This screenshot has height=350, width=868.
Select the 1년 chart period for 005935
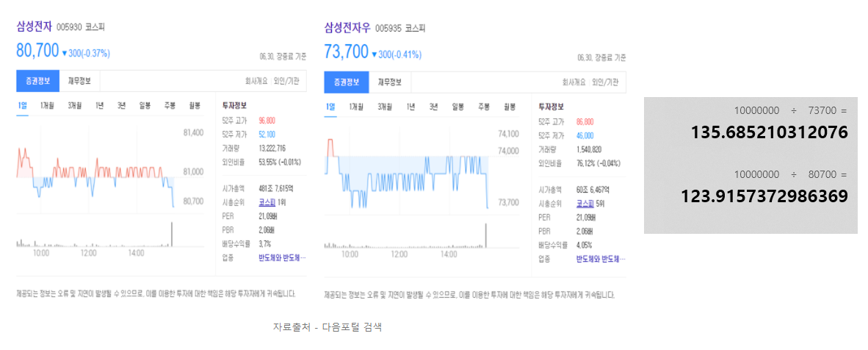[x=411, y=107]
